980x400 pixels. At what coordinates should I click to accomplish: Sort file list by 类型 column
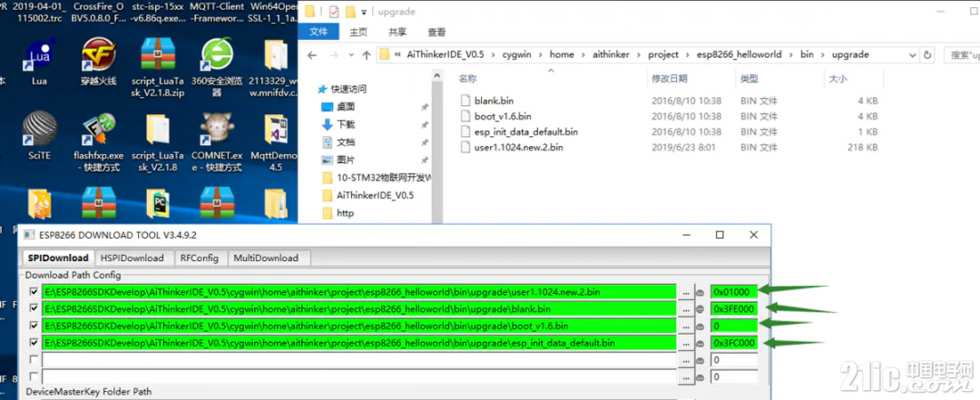750,79
